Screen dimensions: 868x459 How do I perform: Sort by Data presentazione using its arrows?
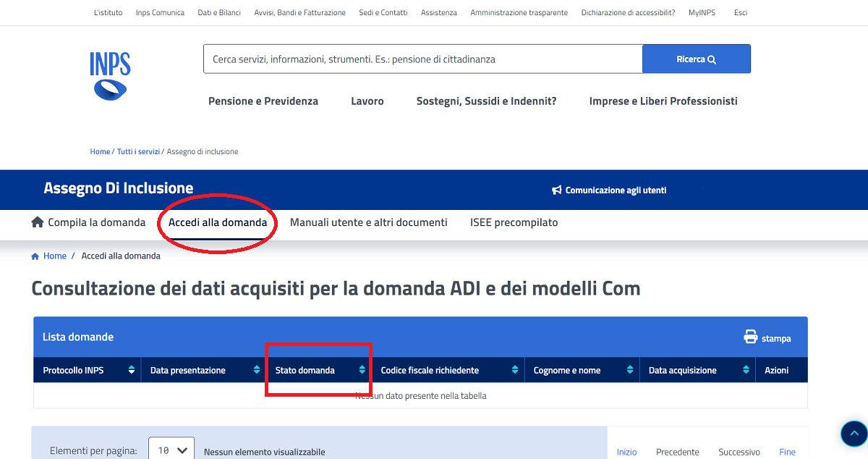click(258, 369)
